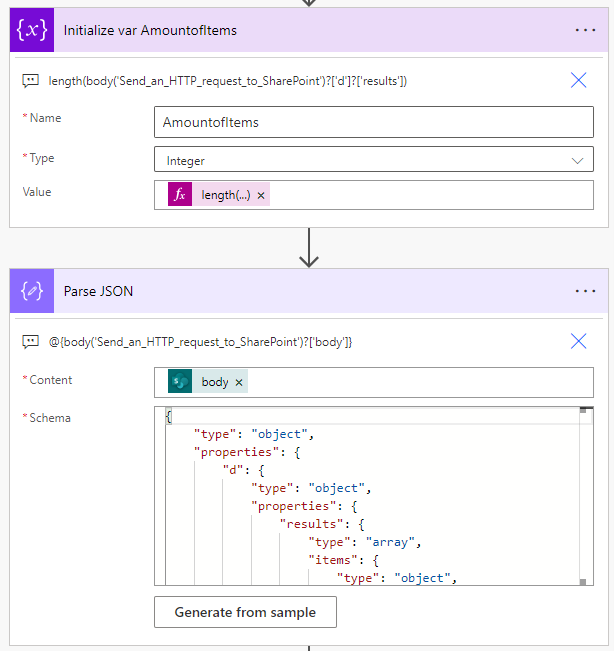Viewport: 614px width, 651px height.
Task: Click the Initialize var AmountofItems title
Action: [150, 30]
